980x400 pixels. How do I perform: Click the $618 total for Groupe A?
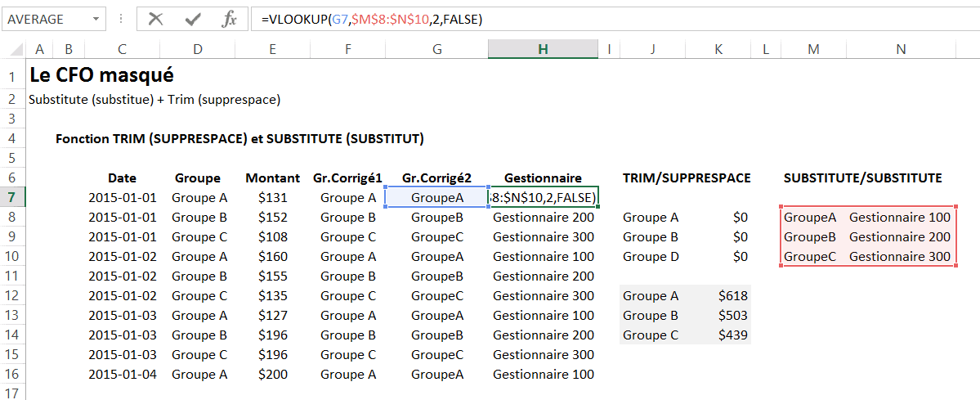pyautogui.click(x=732, y=295)
